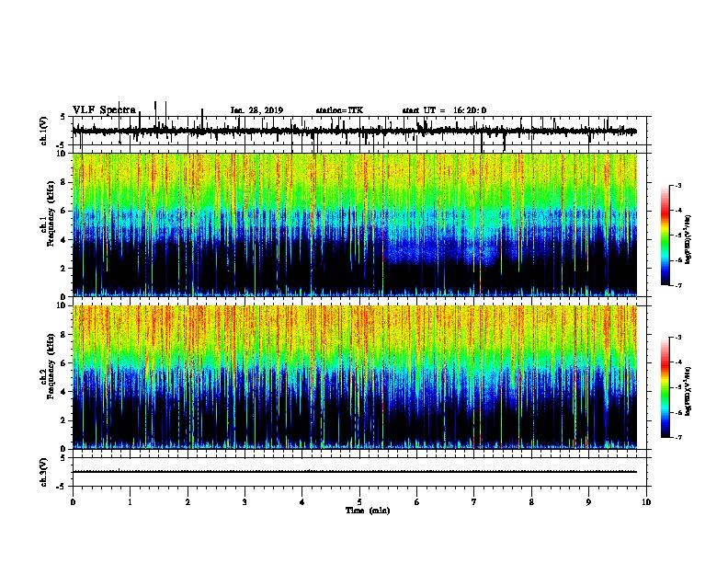Click the time axis tick label "10"

pyautogui.click(x=646, y=502)
